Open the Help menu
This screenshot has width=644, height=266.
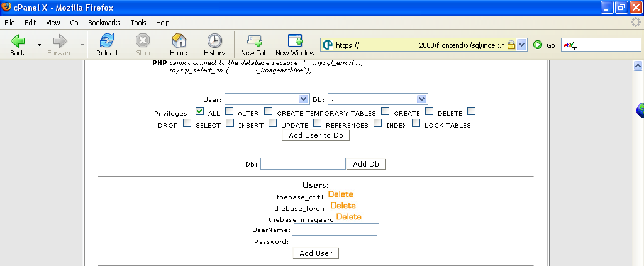click(x=163, y=23)
